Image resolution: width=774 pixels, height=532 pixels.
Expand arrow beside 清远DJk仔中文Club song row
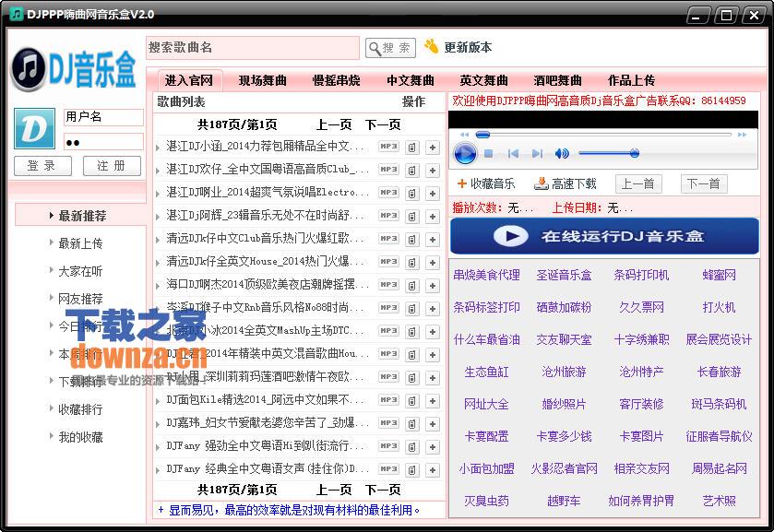point(158,240)
